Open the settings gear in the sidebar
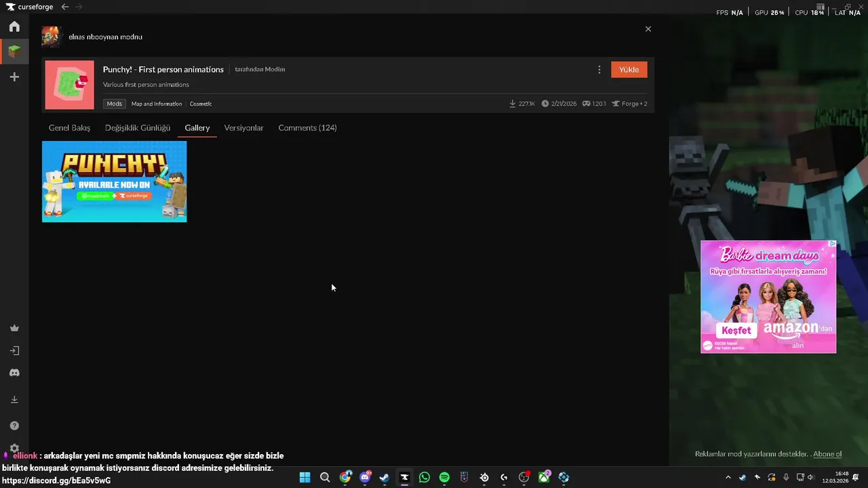 tap(14, 448)
